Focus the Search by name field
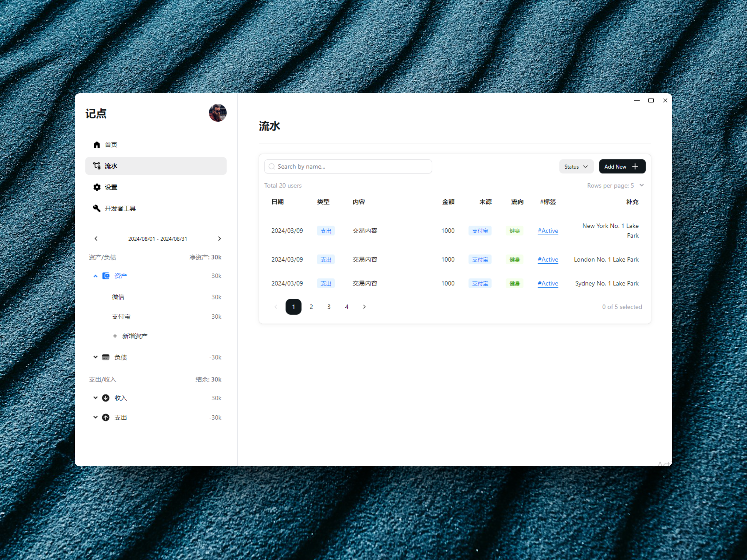 pyautogui.click(x=348, y=166)
